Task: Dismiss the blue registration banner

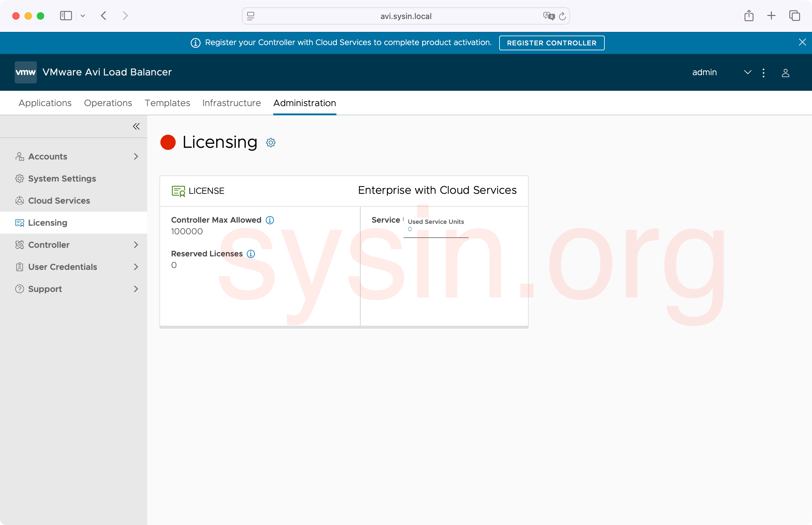Action: 802,42
